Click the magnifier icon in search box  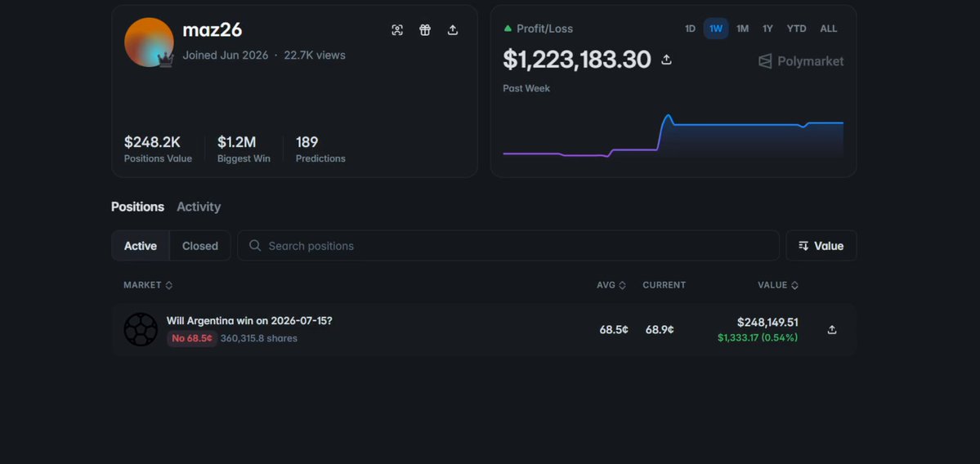tap(255, 245)
